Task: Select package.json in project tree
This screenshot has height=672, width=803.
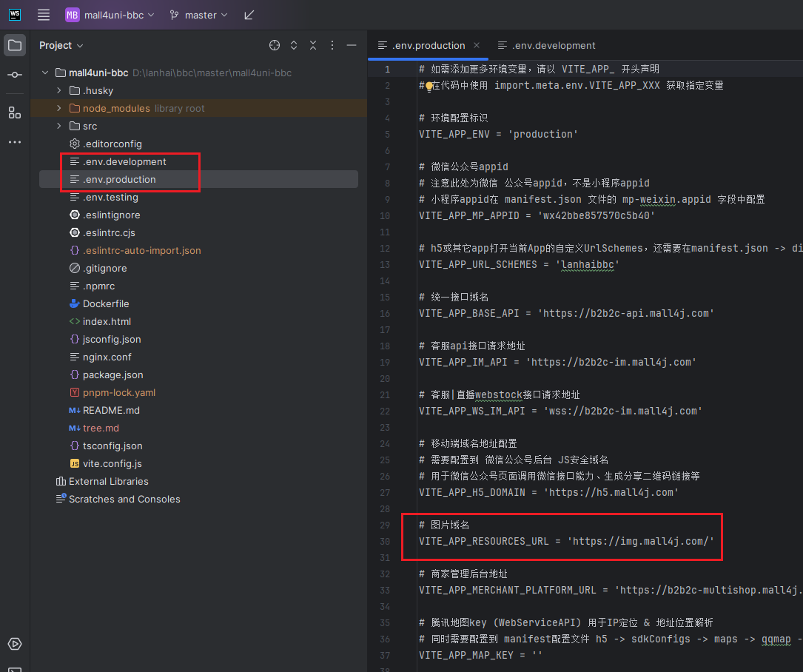Action: (112, 374)
